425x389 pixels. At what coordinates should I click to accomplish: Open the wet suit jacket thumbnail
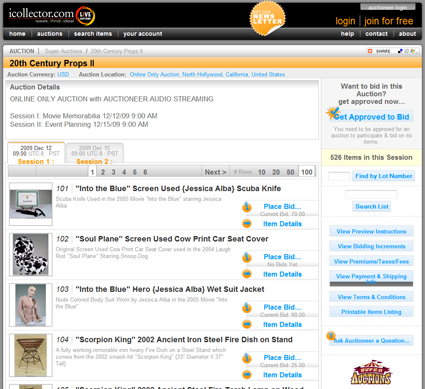[31, 305]
